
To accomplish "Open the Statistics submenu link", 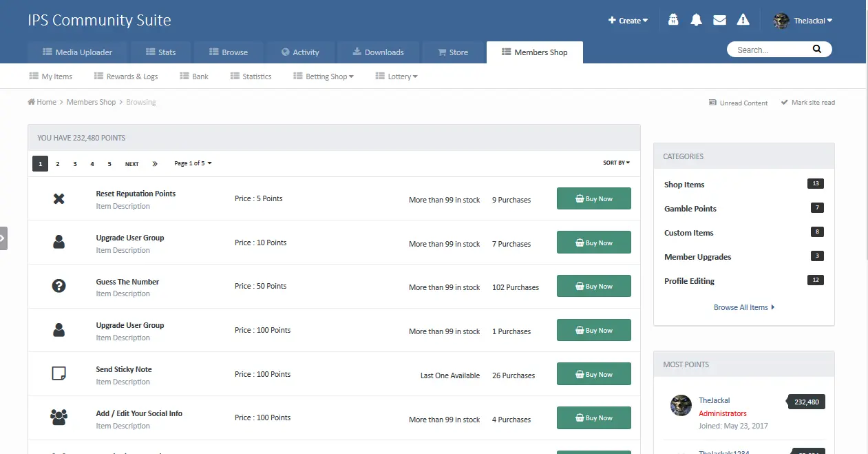I will (251, 76).
